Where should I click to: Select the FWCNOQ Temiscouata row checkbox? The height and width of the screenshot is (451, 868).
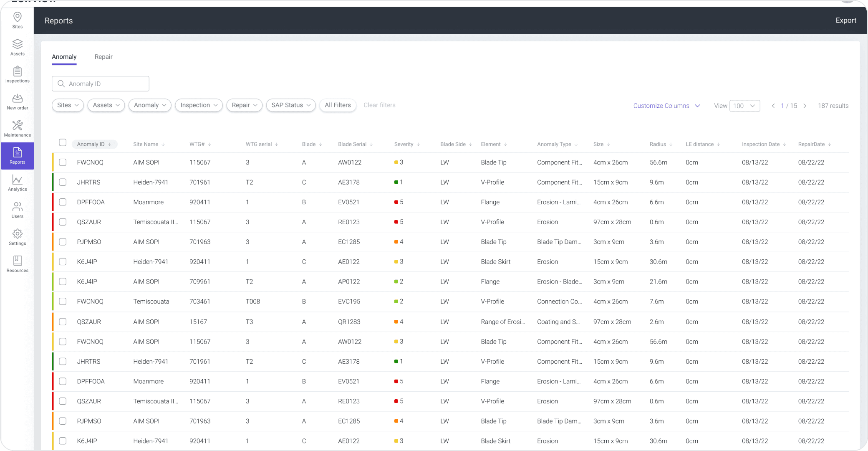(63, 302)
